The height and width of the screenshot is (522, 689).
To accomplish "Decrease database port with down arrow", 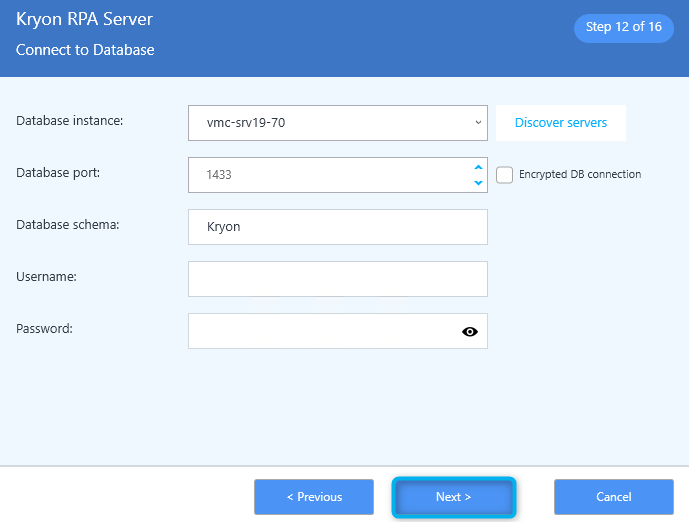I will [x=479, y=183].
